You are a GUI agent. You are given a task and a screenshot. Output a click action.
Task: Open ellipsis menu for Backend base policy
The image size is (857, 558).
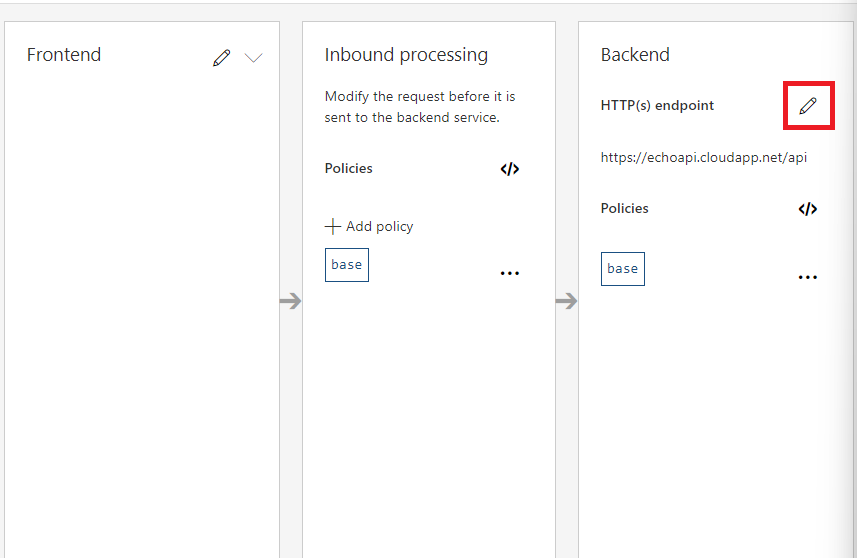click(807, 277)
